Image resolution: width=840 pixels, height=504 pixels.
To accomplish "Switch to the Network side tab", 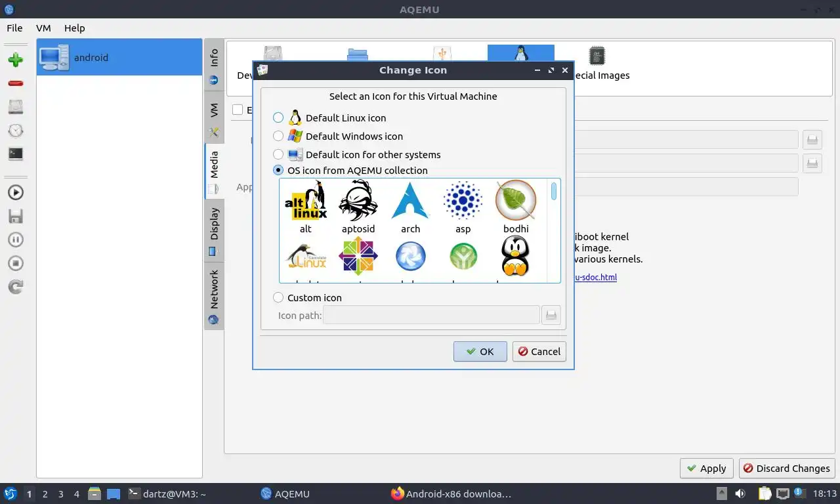I will 214,297.
